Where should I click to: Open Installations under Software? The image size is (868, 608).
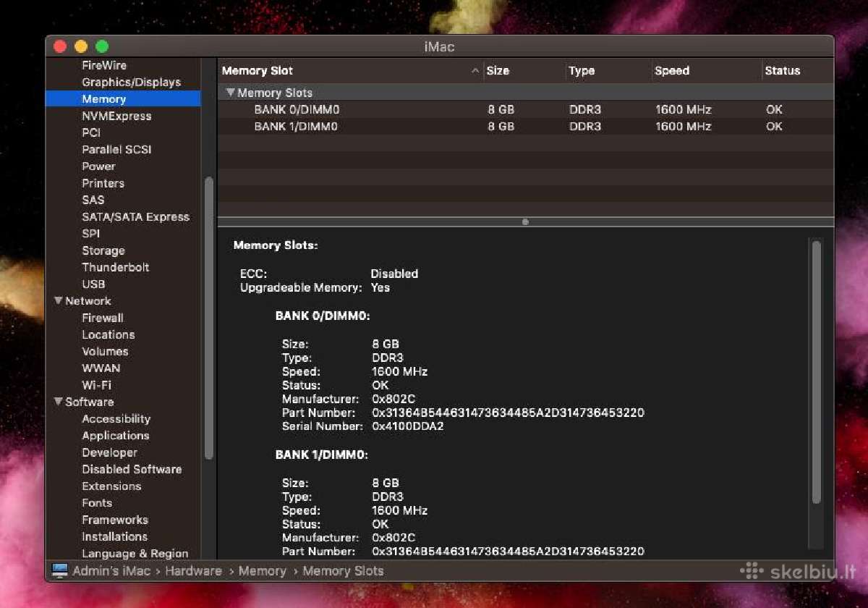(114, 536)
